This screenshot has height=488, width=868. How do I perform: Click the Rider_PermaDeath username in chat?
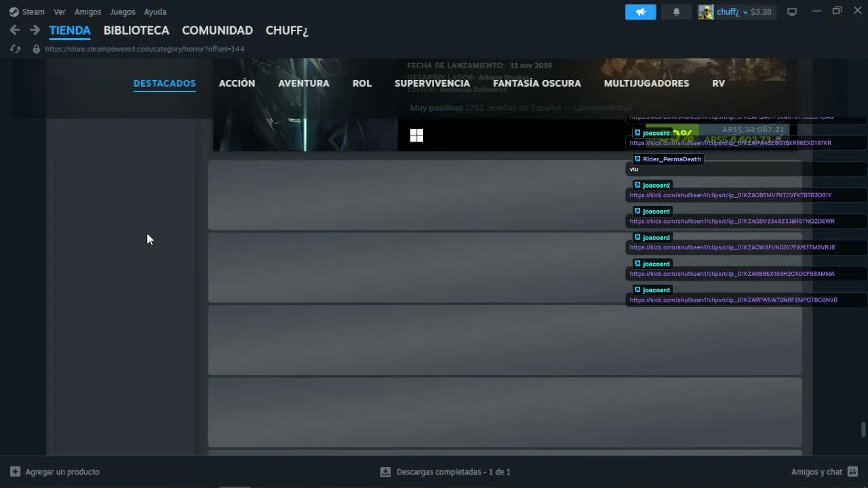672,159
